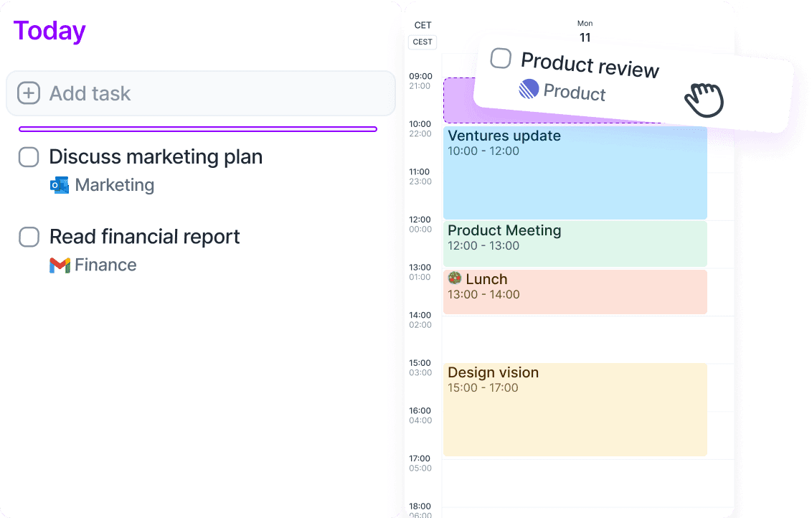
Task: Click the plus icon in Add task field
Action: click(x=29, y=93)
